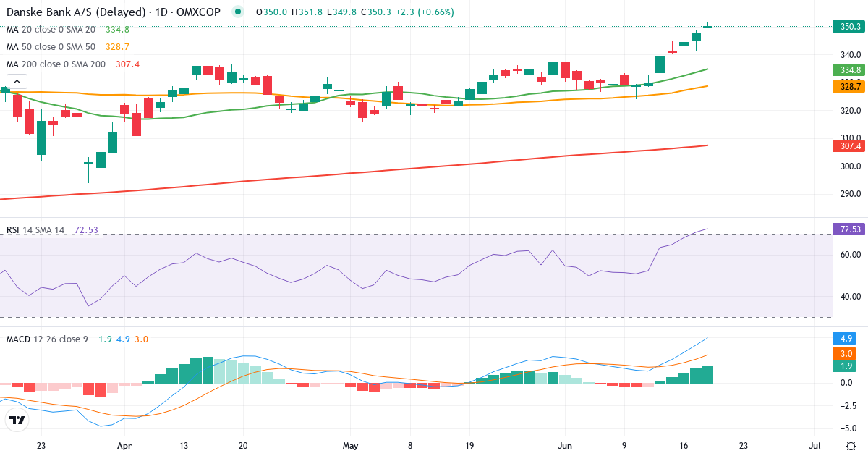Click the -5.0 level on MACD axis
The height and width of the screenshot is (456, 868).
tap(850, 428)
